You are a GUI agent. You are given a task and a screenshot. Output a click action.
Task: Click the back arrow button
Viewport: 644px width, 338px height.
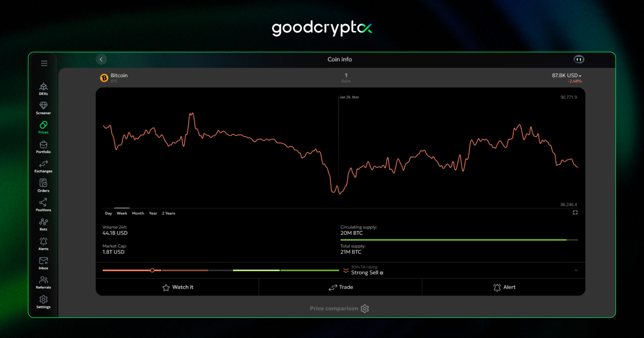[x=101, y=59]
